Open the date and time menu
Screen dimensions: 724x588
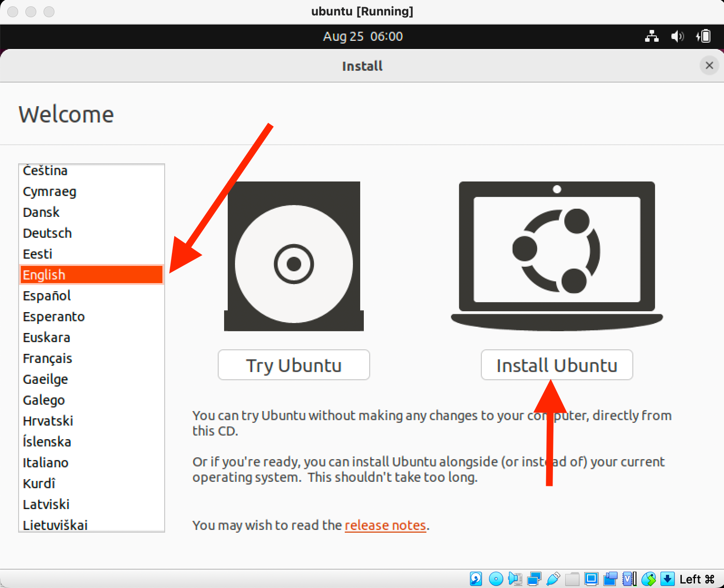(x=362, y=36)
